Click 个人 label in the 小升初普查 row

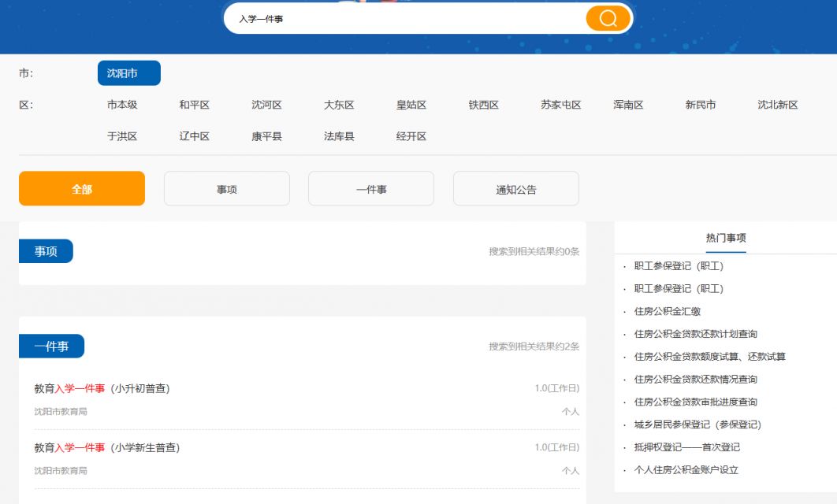point(570,412)
